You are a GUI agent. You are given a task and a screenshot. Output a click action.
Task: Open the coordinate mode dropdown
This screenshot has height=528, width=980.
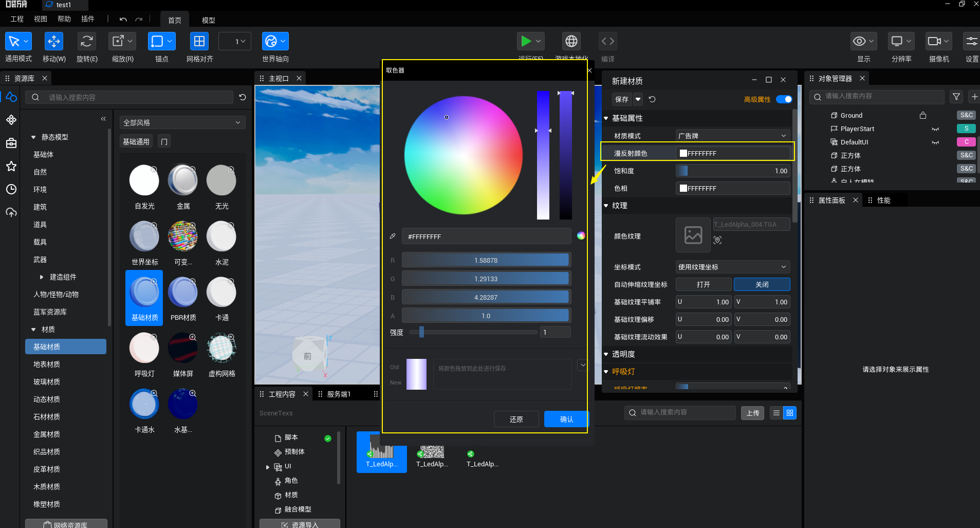[732, 267]
